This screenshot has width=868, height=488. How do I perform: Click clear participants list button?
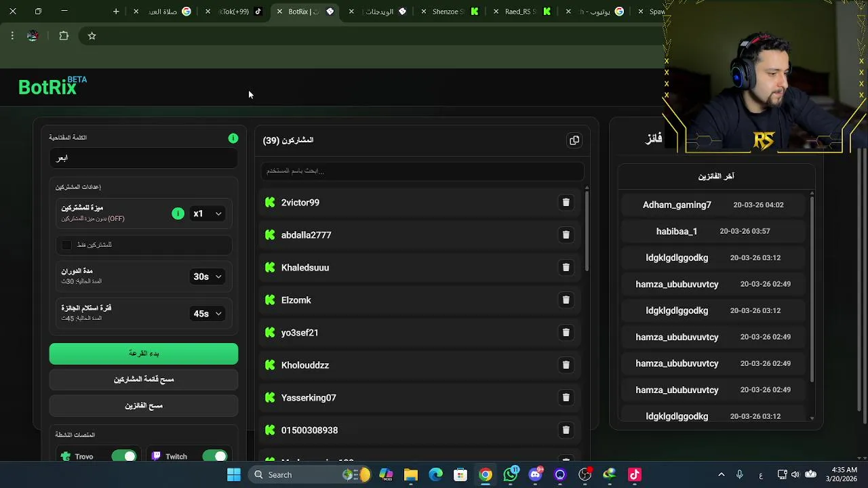[144, 380]
